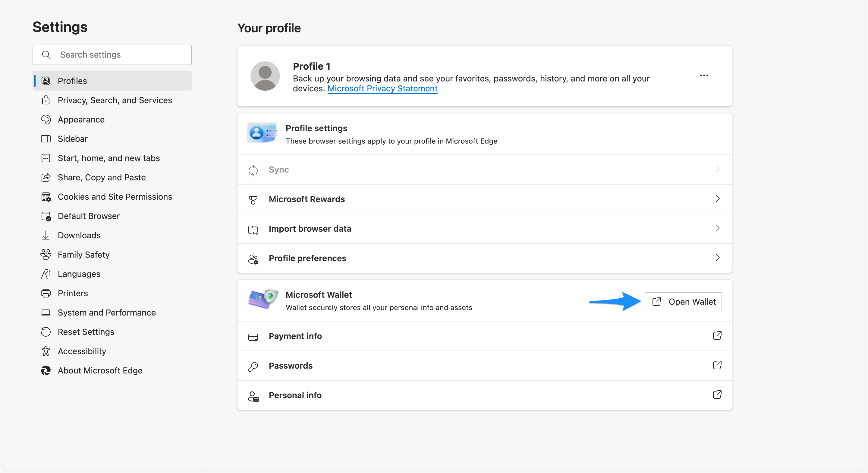Open System and Performance settings
868x473 pixels.
(x=112, y=313)
